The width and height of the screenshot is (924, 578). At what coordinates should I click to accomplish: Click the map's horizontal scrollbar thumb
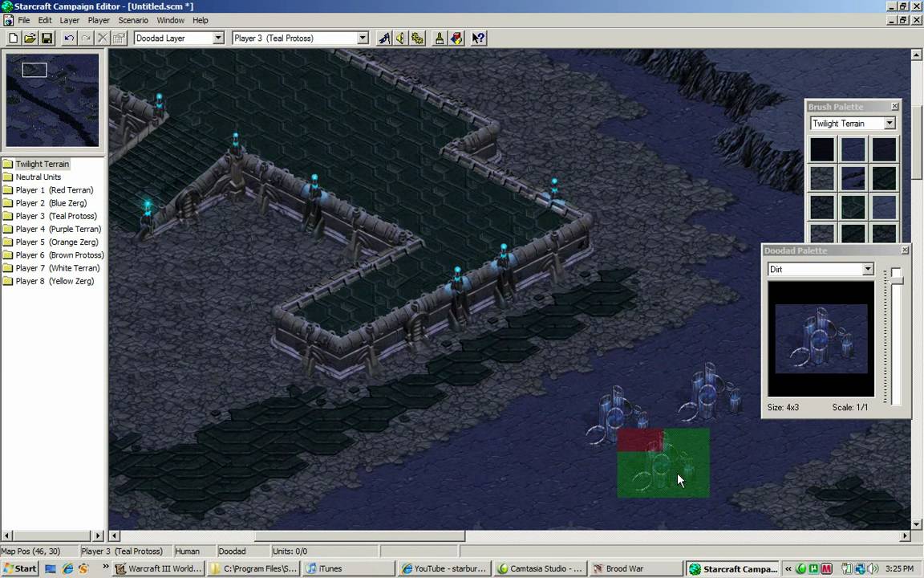coord(359,535)
